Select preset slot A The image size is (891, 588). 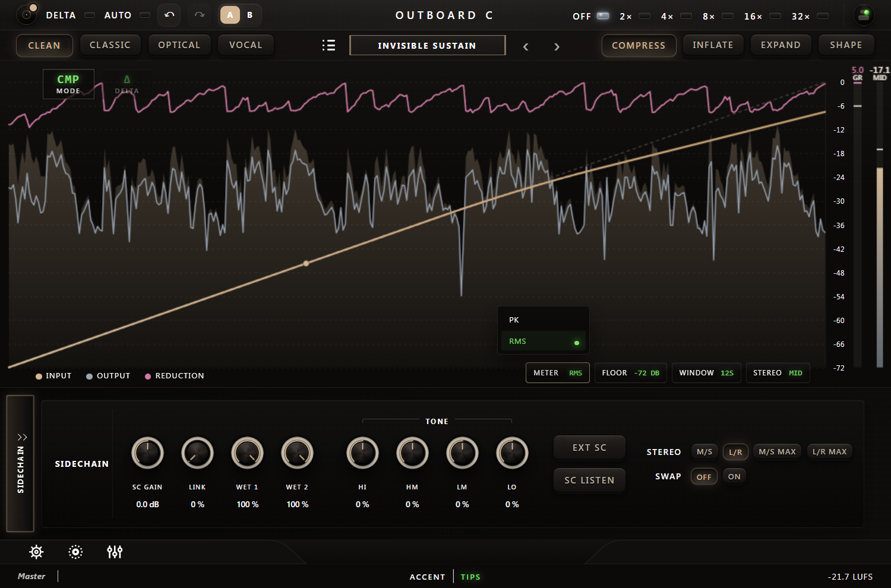pyautogui.click(x=230, y=15)
